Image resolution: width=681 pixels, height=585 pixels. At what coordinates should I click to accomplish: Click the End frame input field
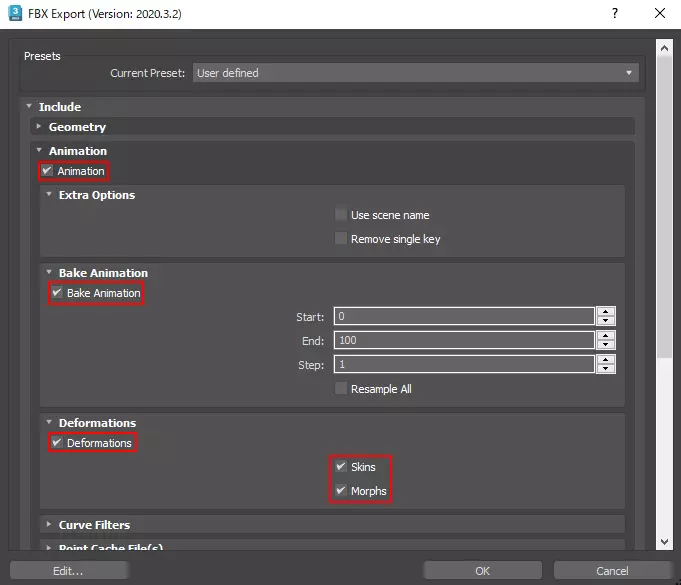pyautogui.click(x=464, y=340)
